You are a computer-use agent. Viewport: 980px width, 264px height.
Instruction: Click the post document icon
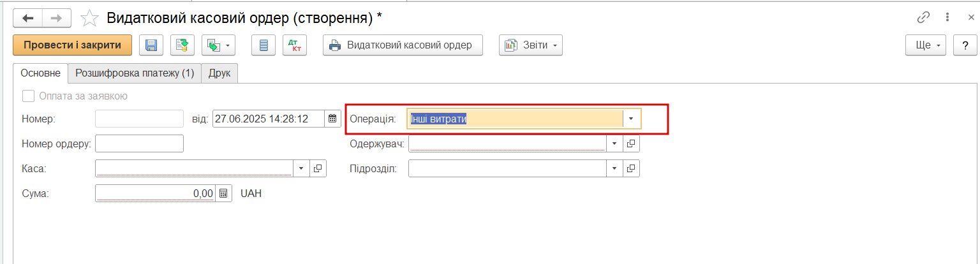(x=182, y=45)
